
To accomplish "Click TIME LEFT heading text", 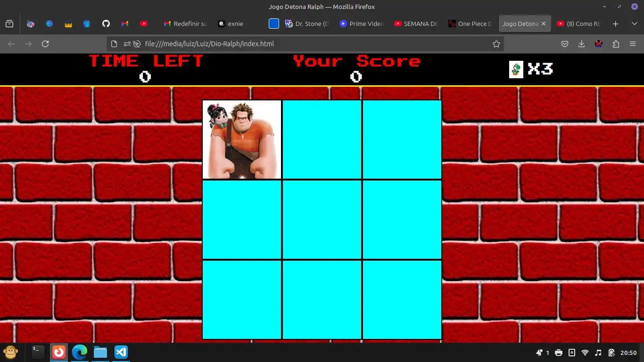I will (x=146, y=61).
